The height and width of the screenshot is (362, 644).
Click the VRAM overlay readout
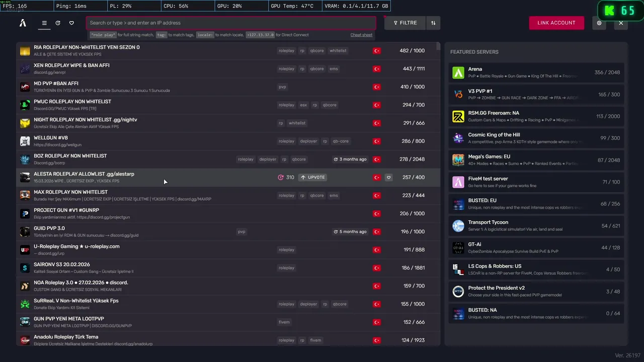pos(356,6)
